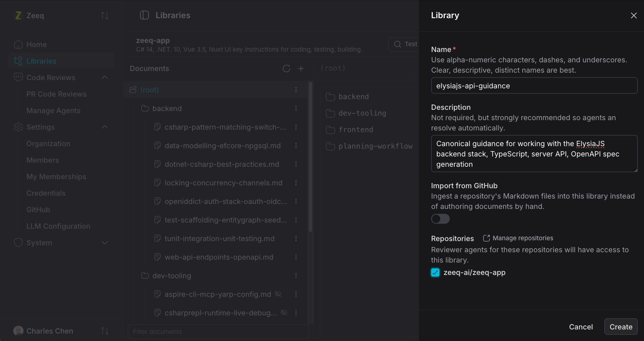The width and height of the screenshot is (644, 341).
Task: Add a new document with plus icon
Action: point(301,69)
